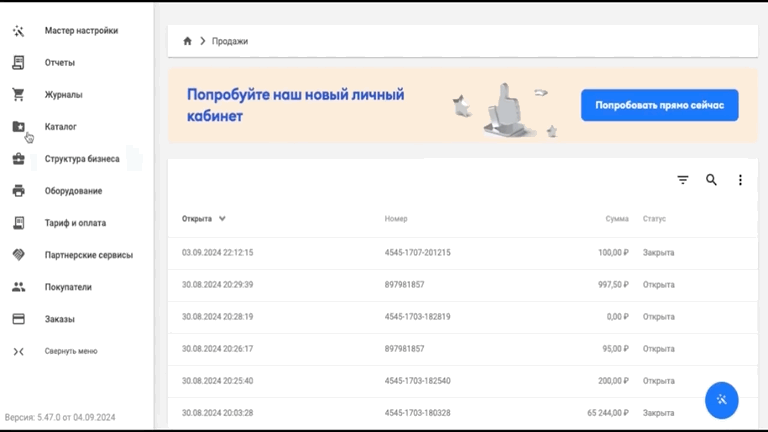Click sale number 4545-1703-180328
The image size is (768, 432).
(x=417, y=413)
